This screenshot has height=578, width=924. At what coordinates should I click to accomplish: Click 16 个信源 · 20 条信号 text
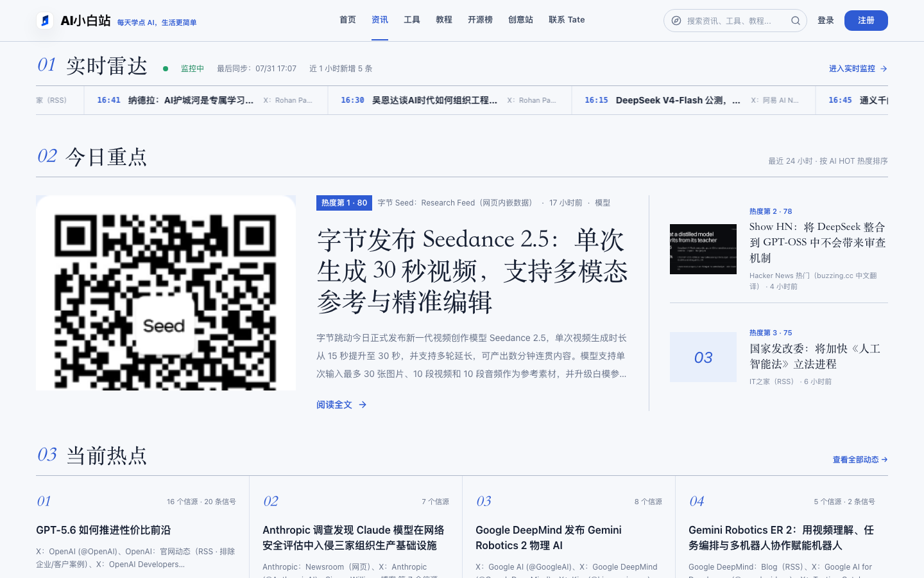(x=201, y=502)
